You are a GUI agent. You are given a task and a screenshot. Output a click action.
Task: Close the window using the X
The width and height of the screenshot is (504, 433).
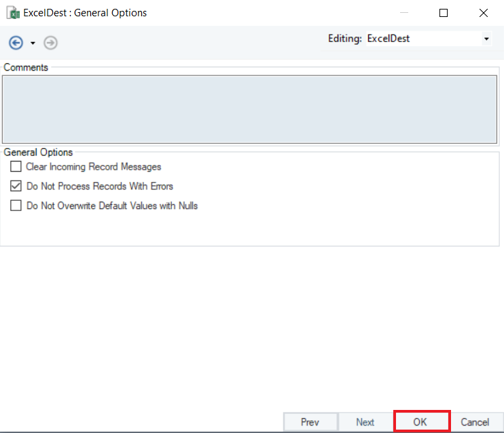(483, 13)
